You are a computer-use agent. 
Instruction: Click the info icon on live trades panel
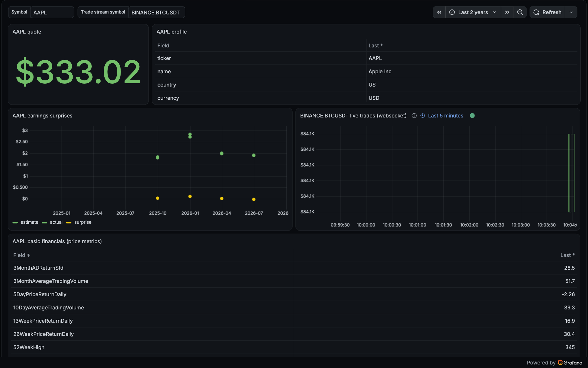tap(414, 116)
